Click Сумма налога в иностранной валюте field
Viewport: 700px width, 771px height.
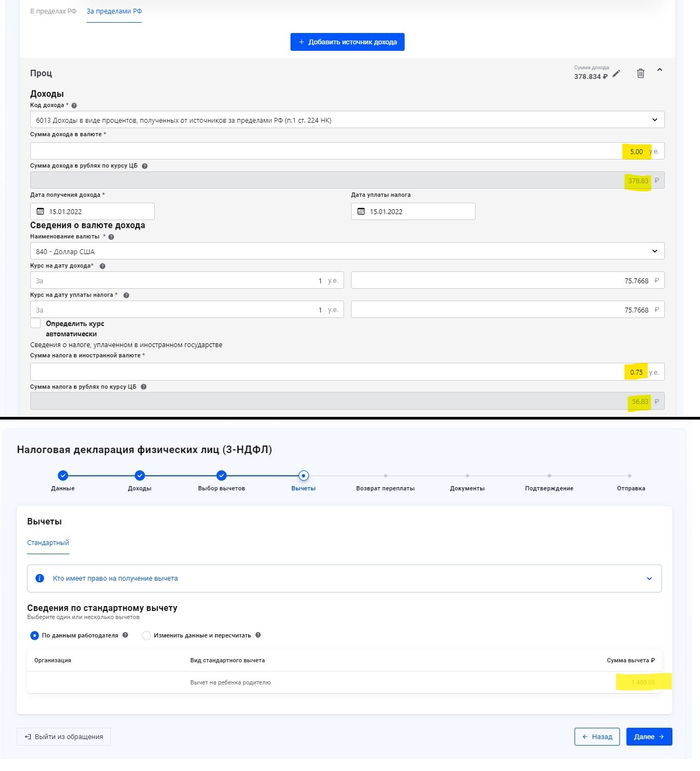pos(347,371)
